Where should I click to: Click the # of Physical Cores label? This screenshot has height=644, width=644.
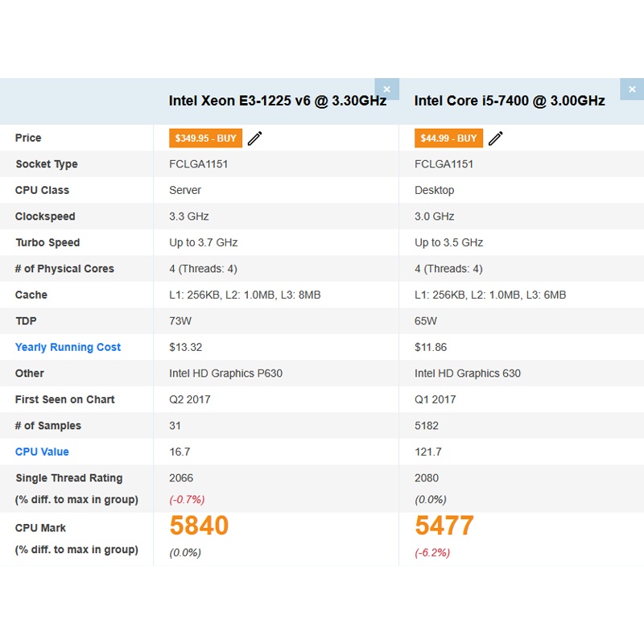point(64,269)
